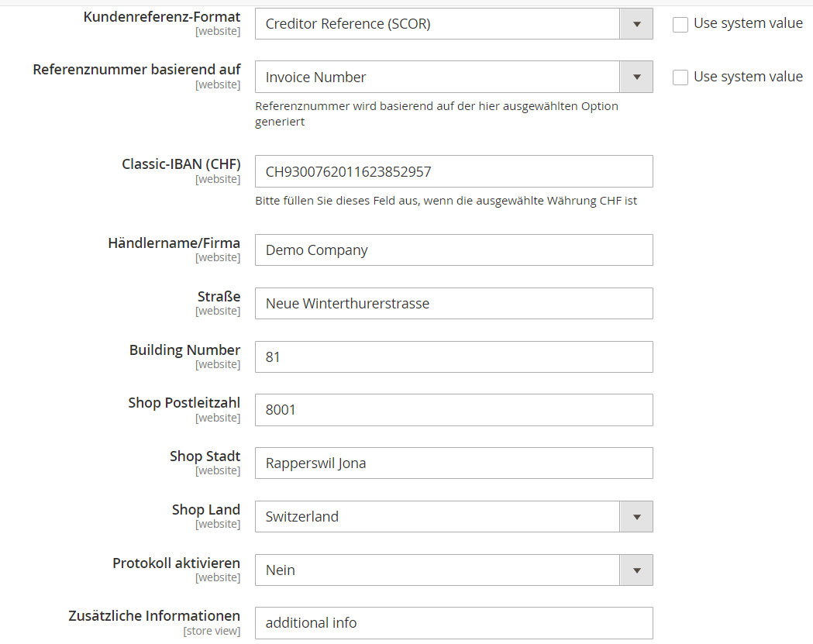813x644 pixels.
Task: Edit the Shop Stadt field
Action: pos(453,463)
